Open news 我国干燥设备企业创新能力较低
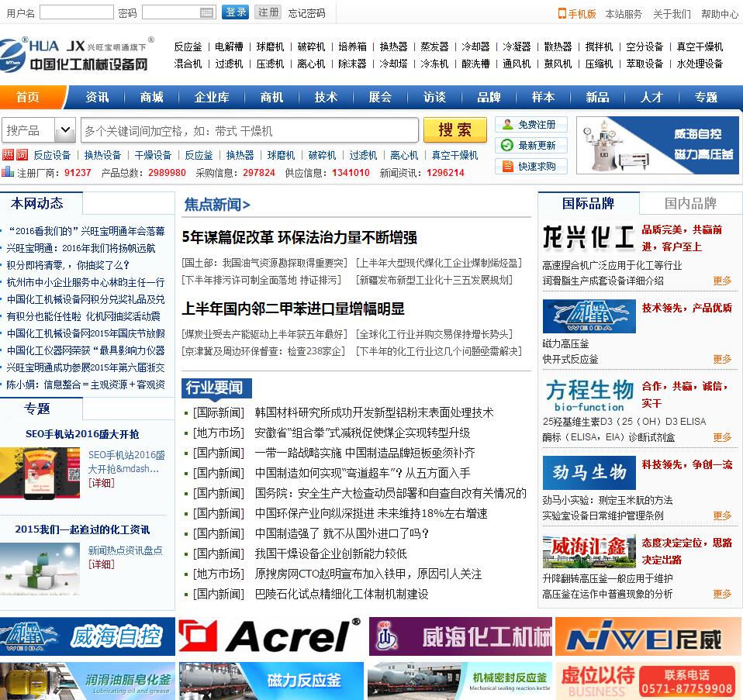 [330, 553]
